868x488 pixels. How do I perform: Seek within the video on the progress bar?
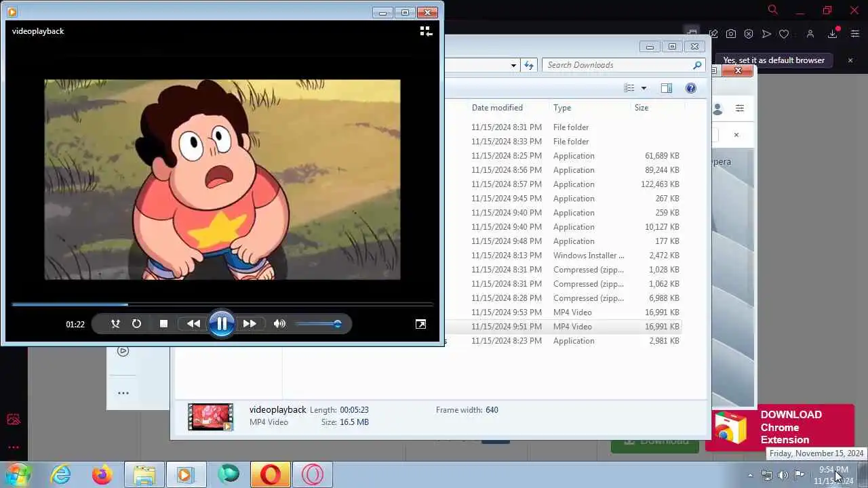pyautogui.click(x=222, y=304)
